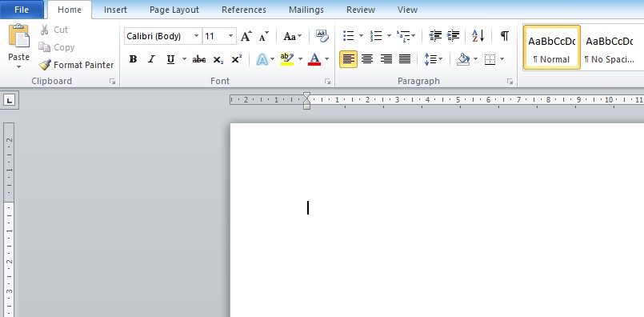Screen dimensions: 644x317
Task: Click the tab selector L icon by ruler
Action: coord(10,99)
